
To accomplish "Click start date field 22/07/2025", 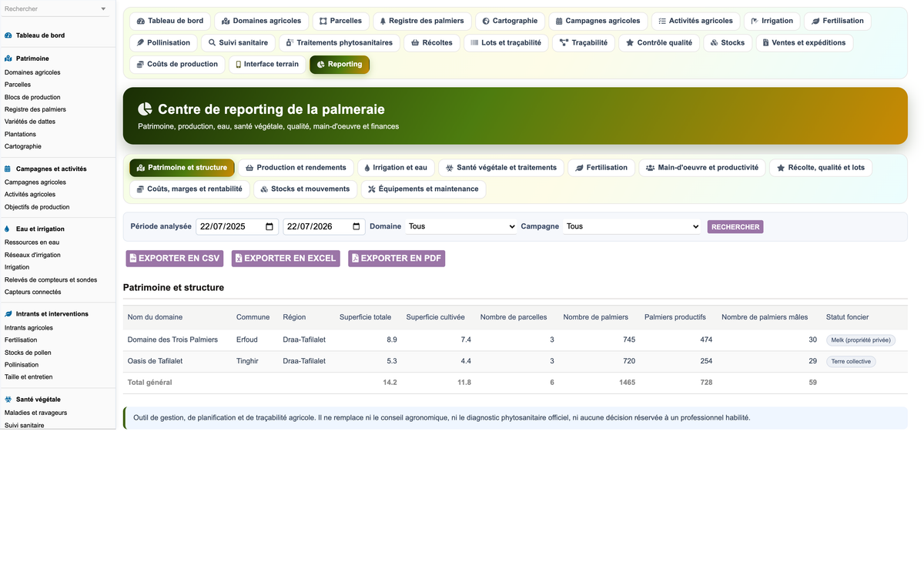I will (x=238, y=226).
